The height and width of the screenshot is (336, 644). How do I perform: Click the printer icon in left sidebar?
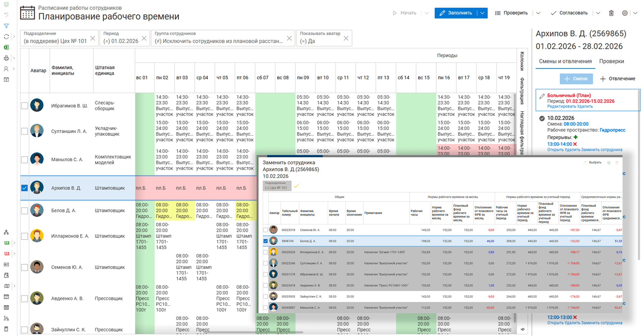6,58
